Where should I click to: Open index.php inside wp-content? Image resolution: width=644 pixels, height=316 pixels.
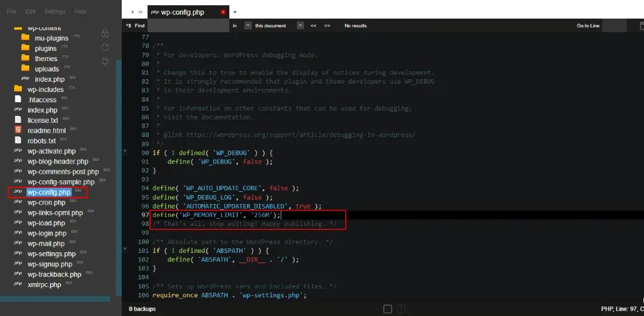[50, 79]
